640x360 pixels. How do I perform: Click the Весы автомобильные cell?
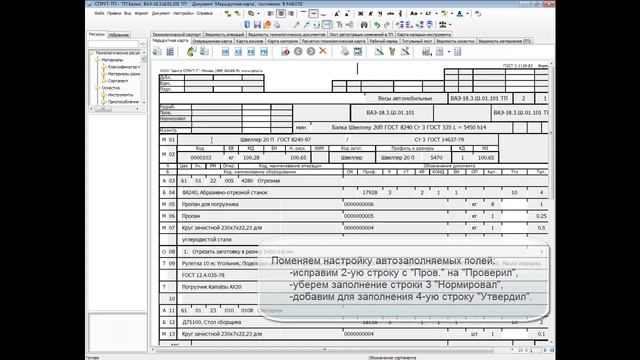(405, 98)
